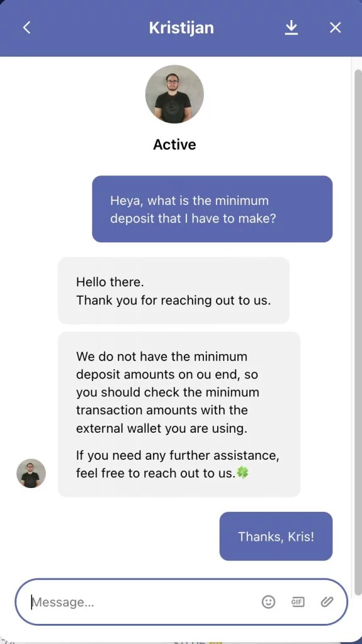Open the GIF selector

pos(297,602)
